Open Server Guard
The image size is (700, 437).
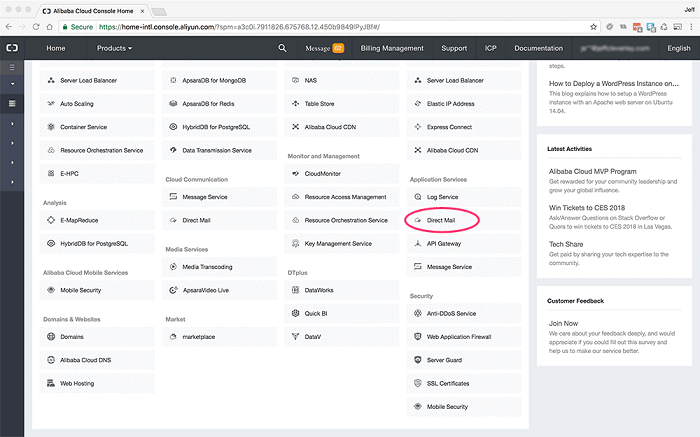[x=464, y=360]
